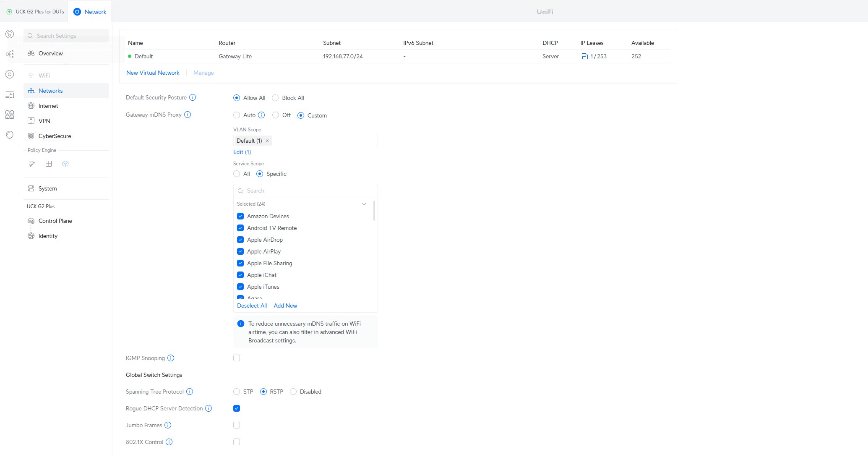This screenshot has width=868, height=457.
Task: Remove Default (1) from VLAN Scope
Action: [267, 141]
